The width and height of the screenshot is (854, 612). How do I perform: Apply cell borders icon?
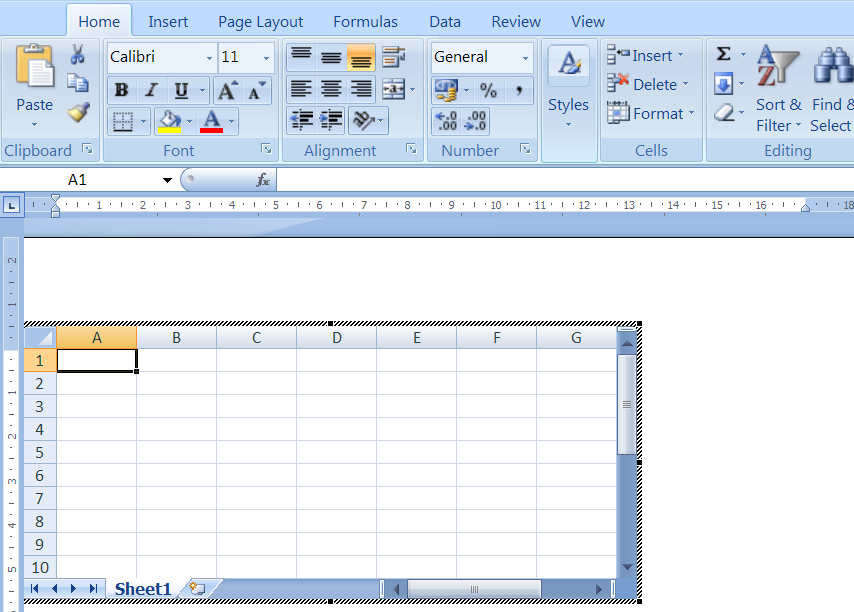(123, 121)
